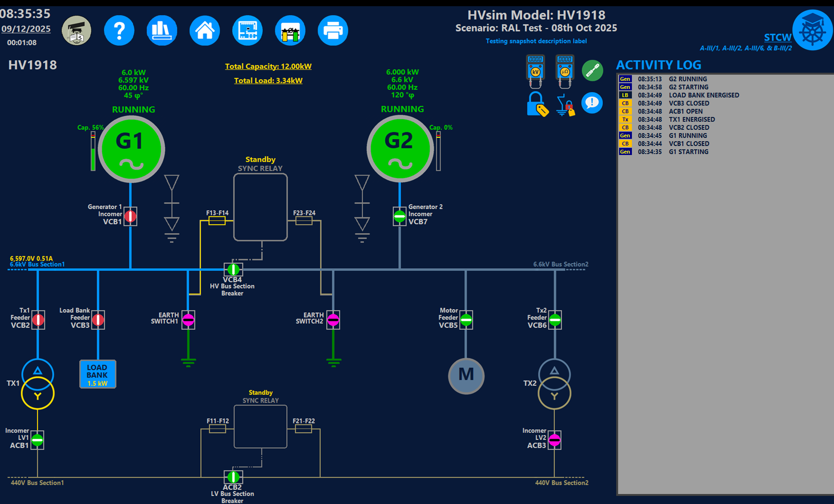This screenshot has width=834, height=504.
Task: Toggle the VCB4 HV Bus Section Breaker
Action: (x=233, y=270)
